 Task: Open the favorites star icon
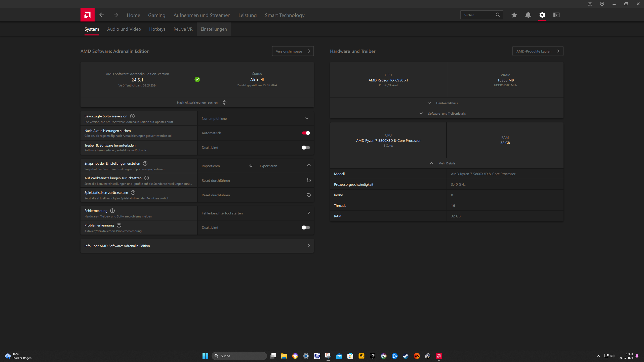pos(514,15)
